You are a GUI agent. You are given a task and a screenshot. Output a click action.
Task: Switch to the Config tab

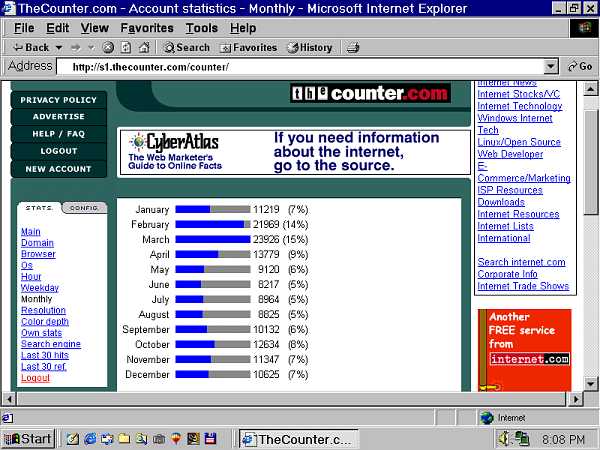point(84,208)
